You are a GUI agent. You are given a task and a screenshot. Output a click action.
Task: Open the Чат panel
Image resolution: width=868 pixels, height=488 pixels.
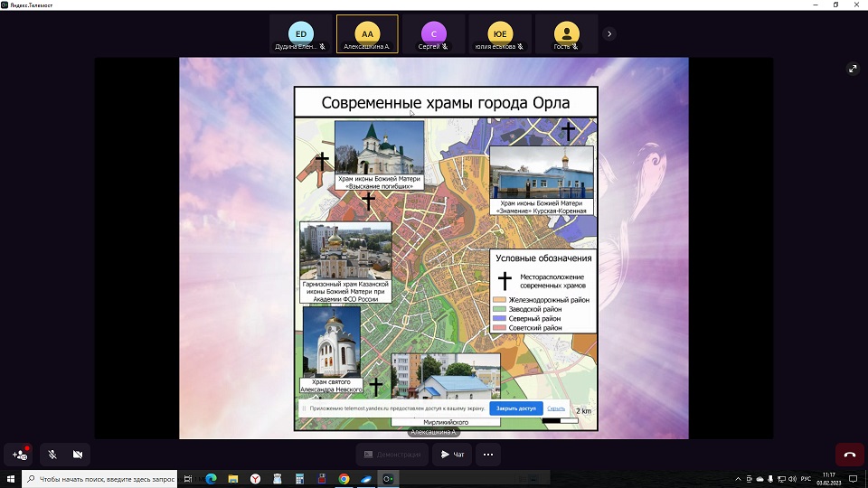(x=452, y=454)
